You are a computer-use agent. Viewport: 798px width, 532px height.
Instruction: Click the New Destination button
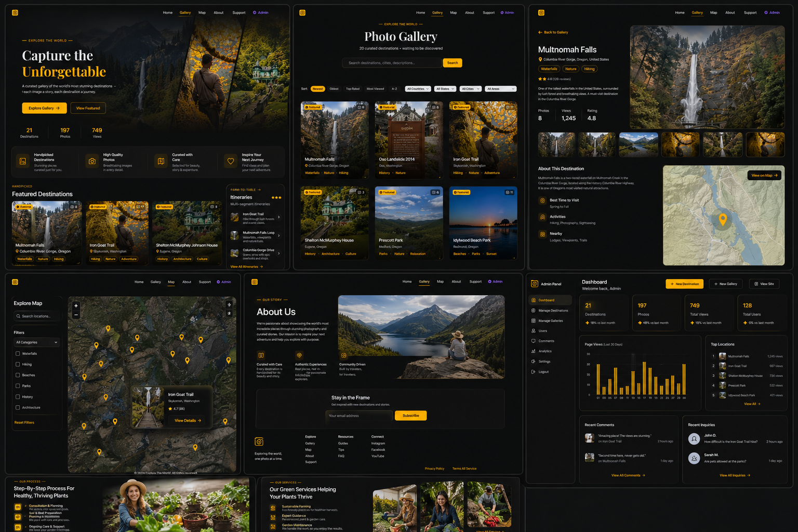pyautogui.click(x=684, y=284)
